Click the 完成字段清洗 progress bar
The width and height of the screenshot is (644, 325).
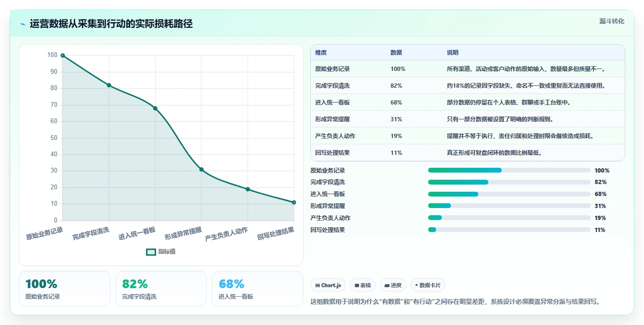pos(509,182)
